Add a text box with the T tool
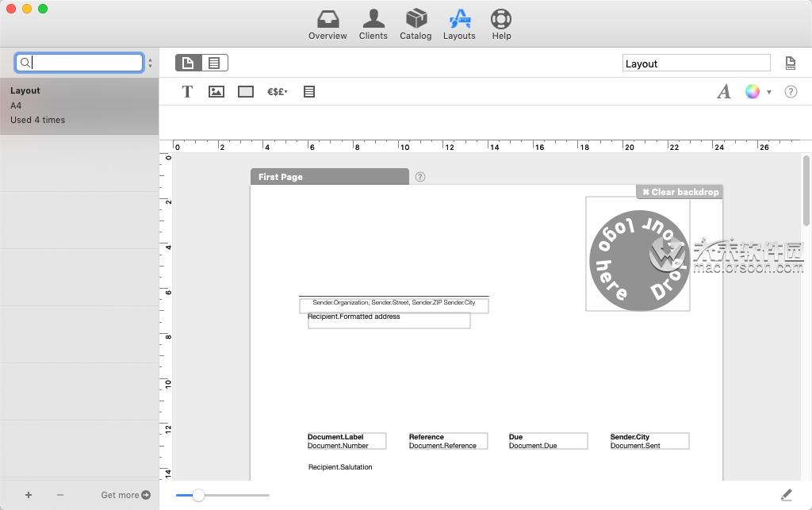 [x=187, y=92]
